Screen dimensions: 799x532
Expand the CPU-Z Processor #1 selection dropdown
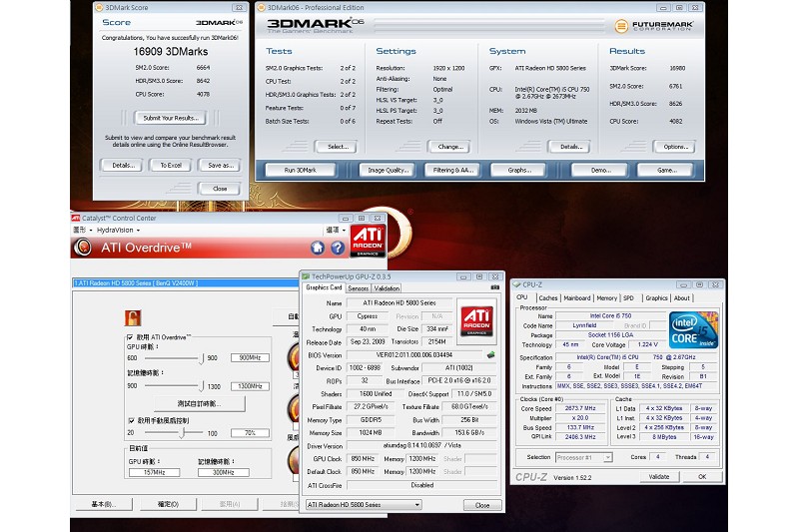[607, 458]
